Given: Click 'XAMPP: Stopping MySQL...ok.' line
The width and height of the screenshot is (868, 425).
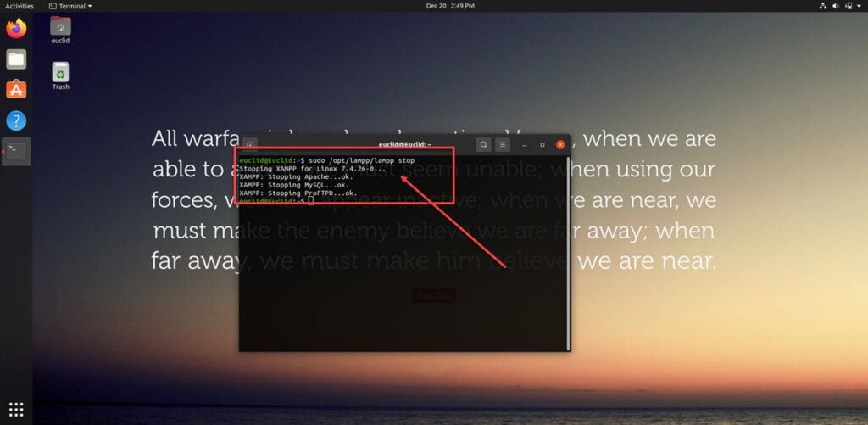Looking at the screenshot, I should (294, 185).
